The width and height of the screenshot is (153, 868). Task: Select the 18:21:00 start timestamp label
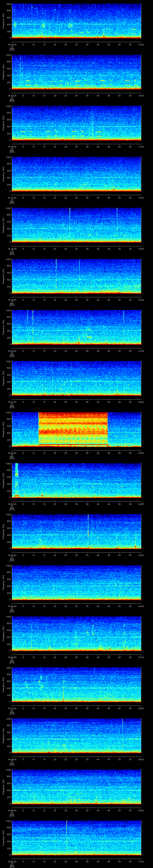(x=12, y=402)
